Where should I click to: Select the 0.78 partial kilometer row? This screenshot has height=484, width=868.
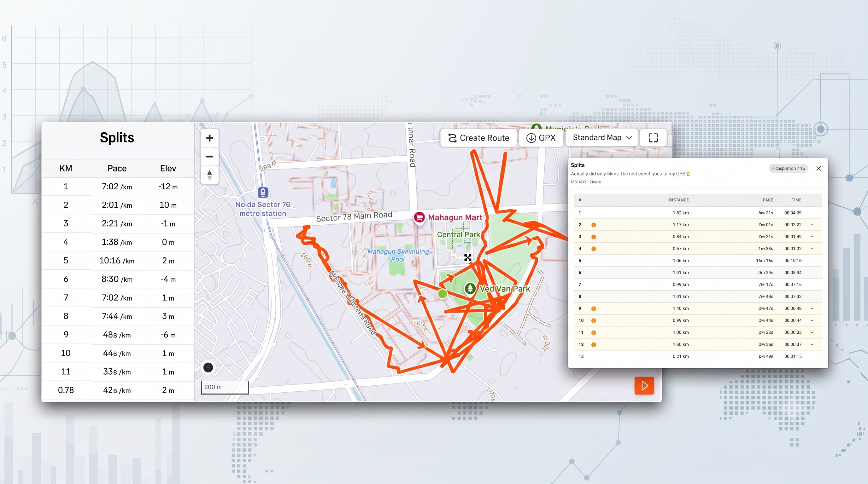point(118,390)
